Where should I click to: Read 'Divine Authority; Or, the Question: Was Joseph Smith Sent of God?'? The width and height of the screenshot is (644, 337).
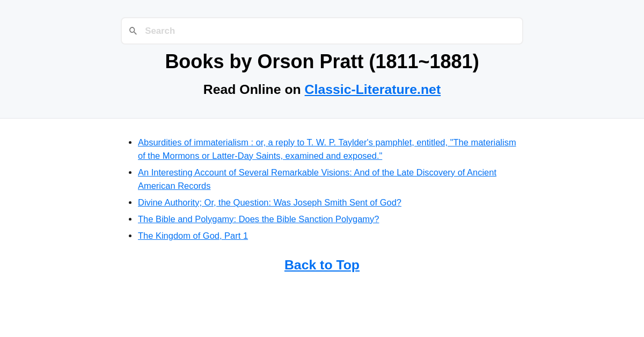[x=269, y=202]
